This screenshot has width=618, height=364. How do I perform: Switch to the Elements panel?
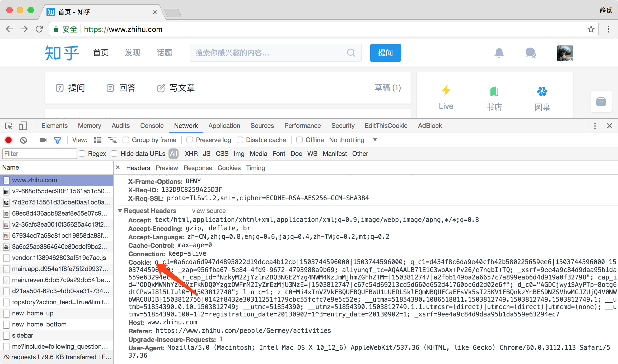pos(54,126)
